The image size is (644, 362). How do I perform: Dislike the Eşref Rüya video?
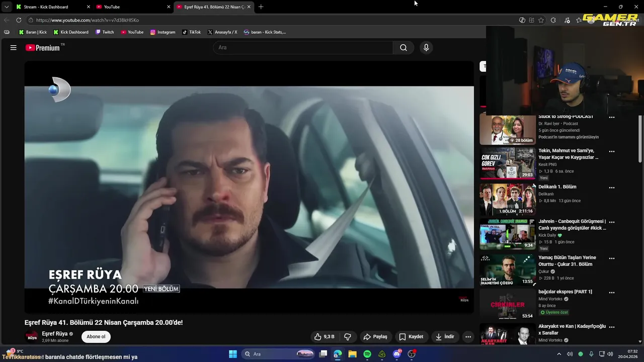[x=347, y=337]
